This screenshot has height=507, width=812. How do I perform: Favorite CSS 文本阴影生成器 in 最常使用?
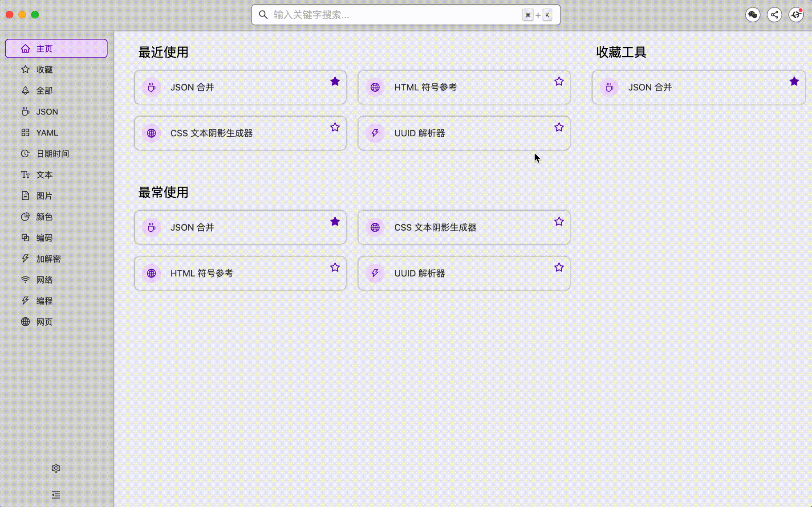(559, 221)
